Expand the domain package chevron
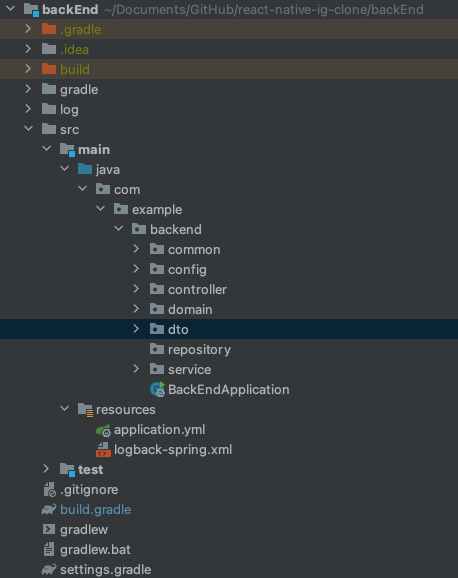 click(136, 309)
